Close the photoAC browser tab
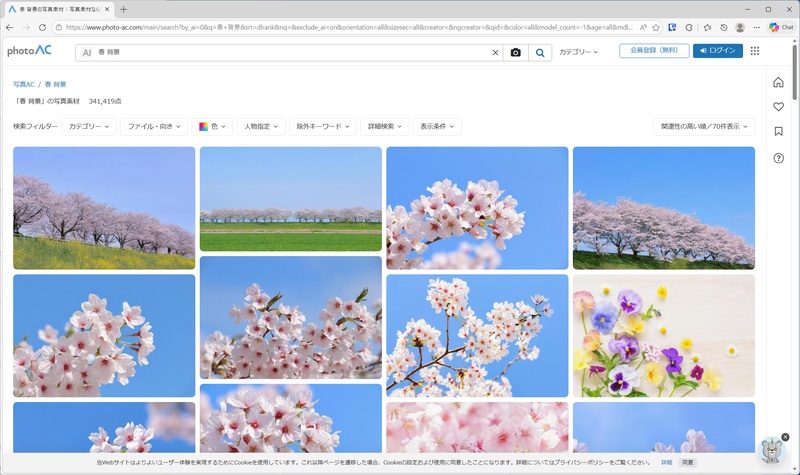This screenshot has height=475, width=800. coord(107,9)
